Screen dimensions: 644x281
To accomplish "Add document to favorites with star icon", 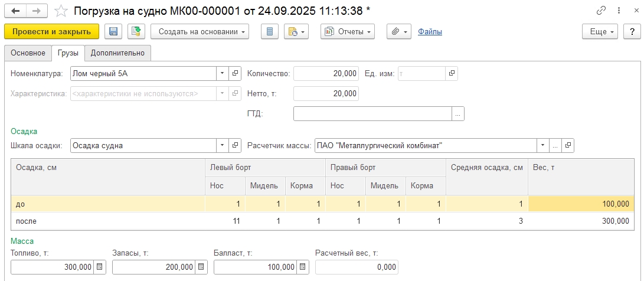I will [61, 11].
